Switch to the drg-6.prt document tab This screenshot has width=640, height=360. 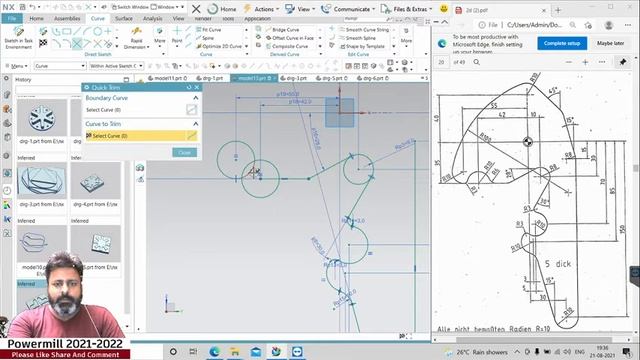373,78
